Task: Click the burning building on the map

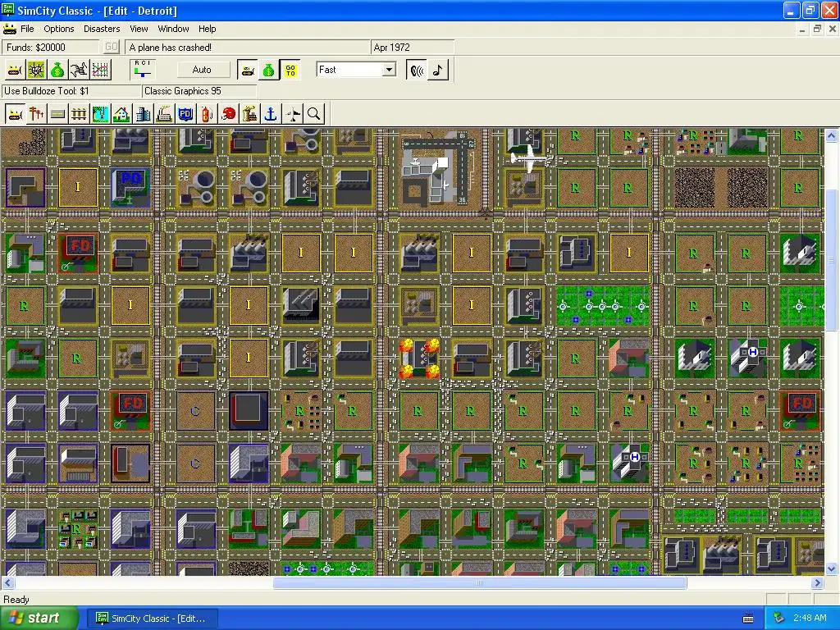Action: pyautogui.click(x=419, y=358)
